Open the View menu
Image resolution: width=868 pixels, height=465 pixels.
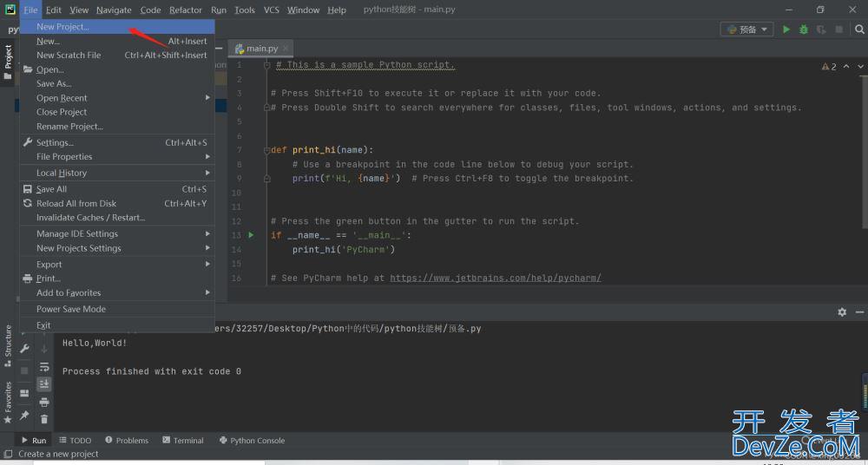79,10
